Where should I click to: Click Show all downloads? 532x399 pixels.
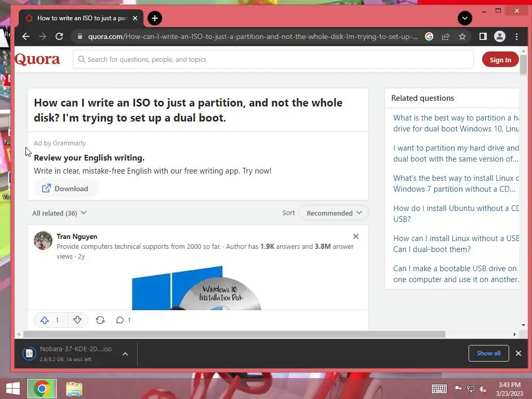tap(488, 353)
